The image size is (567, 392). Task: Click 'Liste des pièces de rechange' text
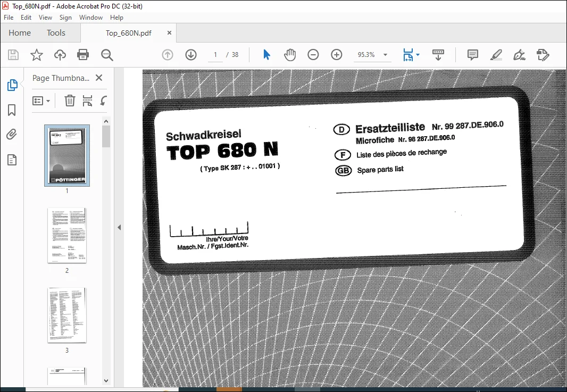pos(402,153)
